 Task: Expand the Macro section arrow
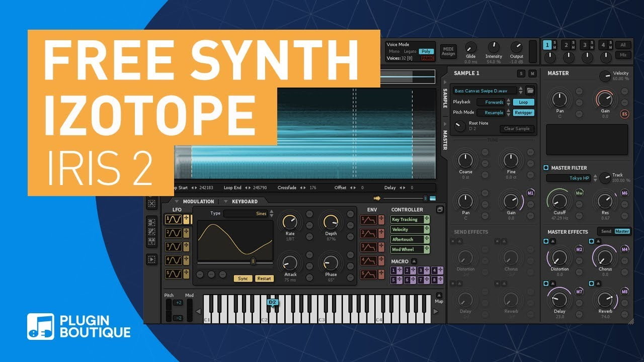pos(414,261)
